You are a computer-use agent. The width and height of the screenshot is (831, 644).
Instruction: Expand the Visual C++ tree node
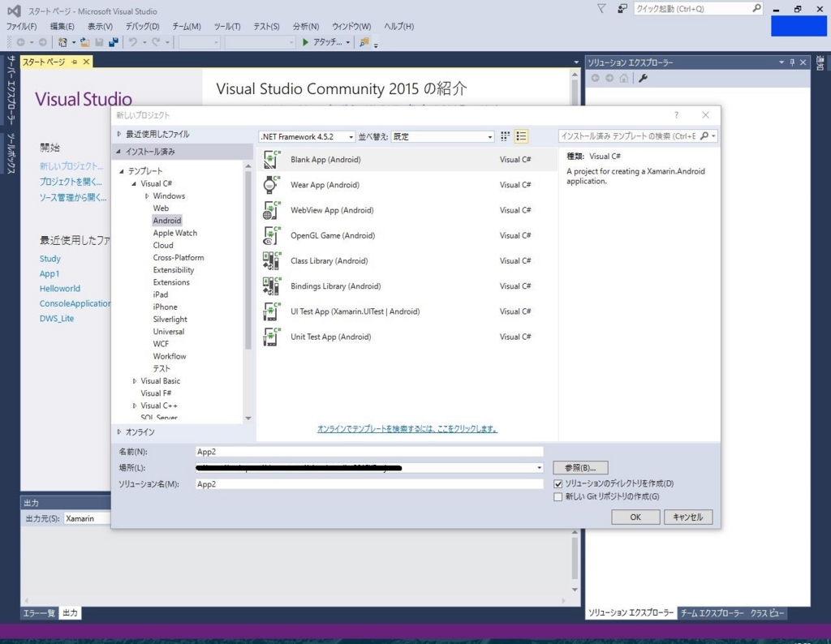(x=134, y=406)
